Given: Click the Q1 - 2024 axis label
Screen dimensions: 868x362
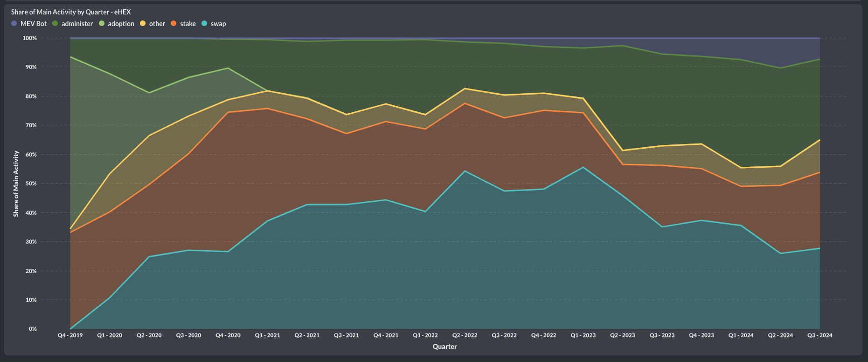Looking at the screenshot, I should click(741, 335).
